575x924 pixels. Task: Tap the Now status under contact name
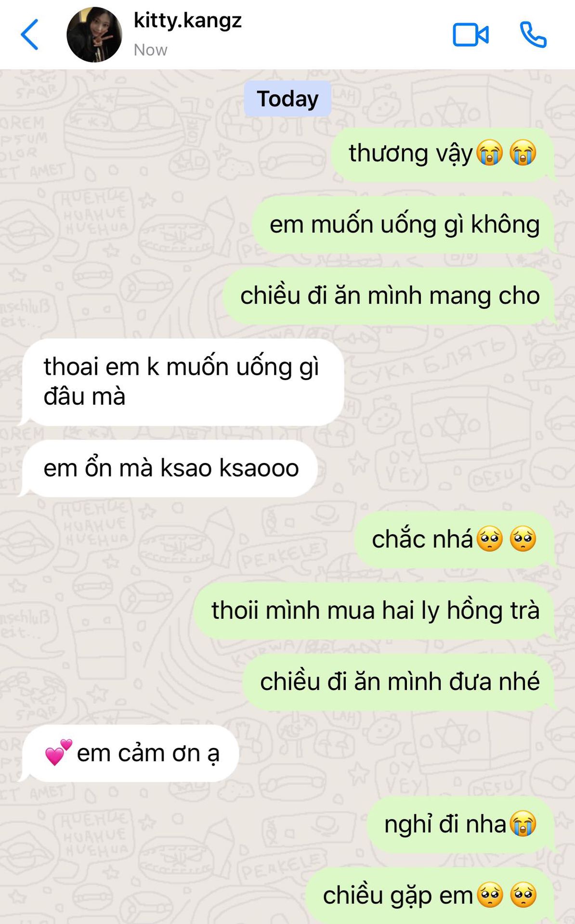tap(150, 50)
